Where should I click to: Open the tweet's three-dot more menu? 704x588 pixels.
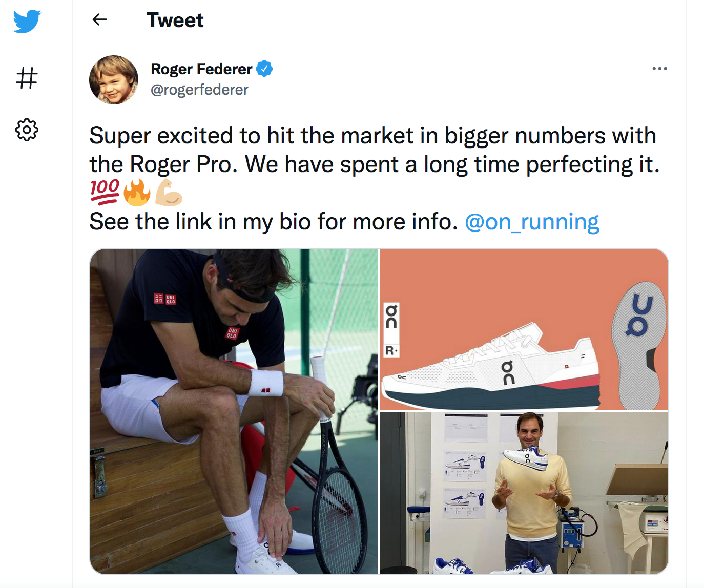pos(659,69)
